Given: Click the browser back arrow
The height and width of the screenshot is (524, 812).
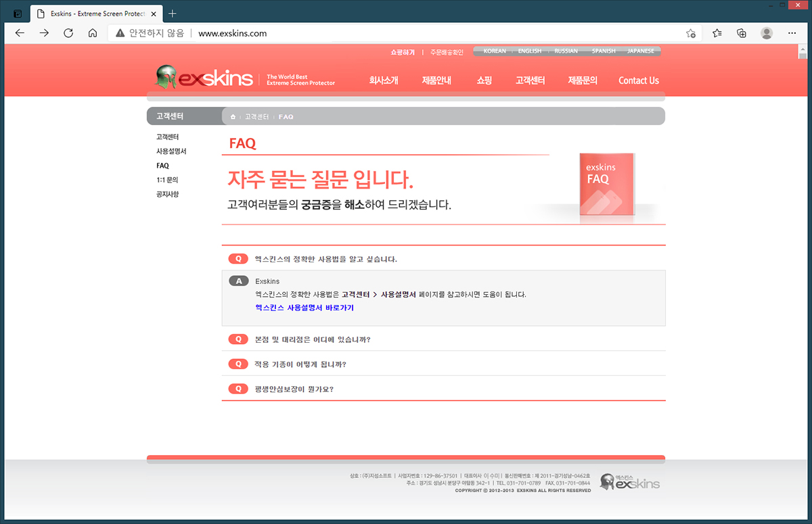Looking at the screenshot, I should coord(20,33).
